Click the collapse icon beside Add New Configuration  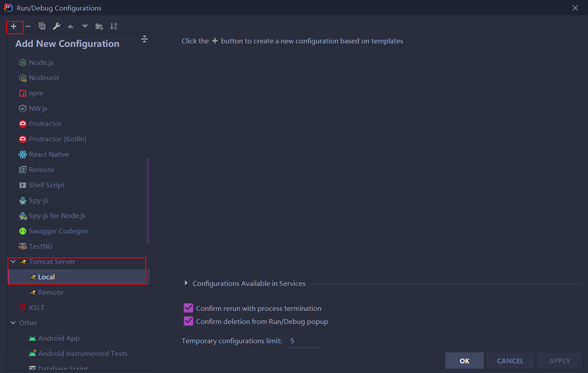[x=144, y=39]
